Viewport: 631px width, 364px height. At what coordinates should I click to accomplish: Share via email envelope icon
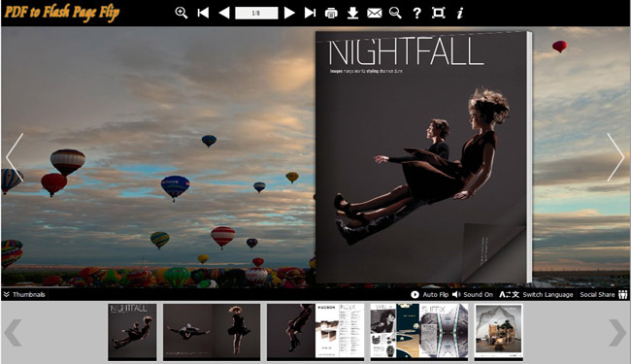375,14
